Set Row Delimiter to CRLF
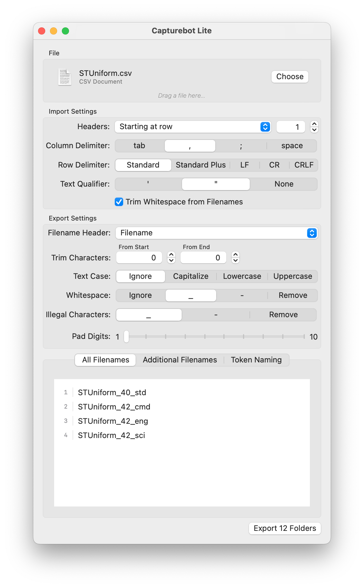This screenshot has height=588, width=364. tap(304, 165)
